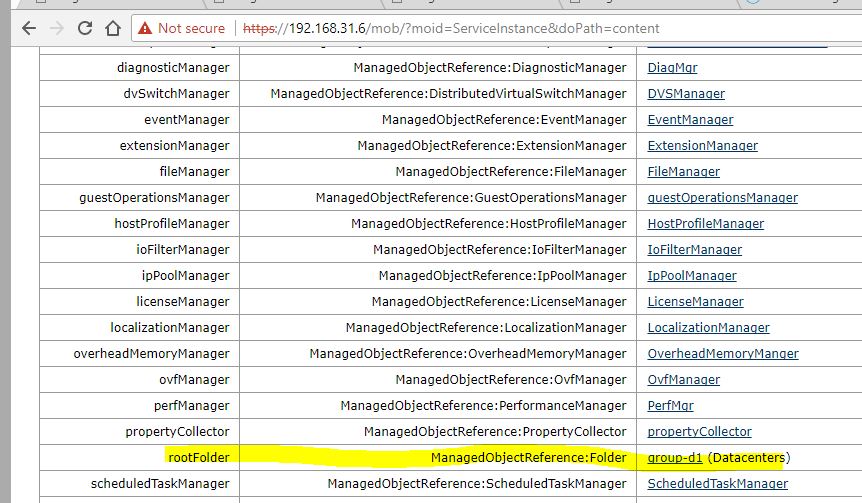Open the OverheadMemoryManger link
Viewport: 862px width, 503px height.
(x=723, y=353)
